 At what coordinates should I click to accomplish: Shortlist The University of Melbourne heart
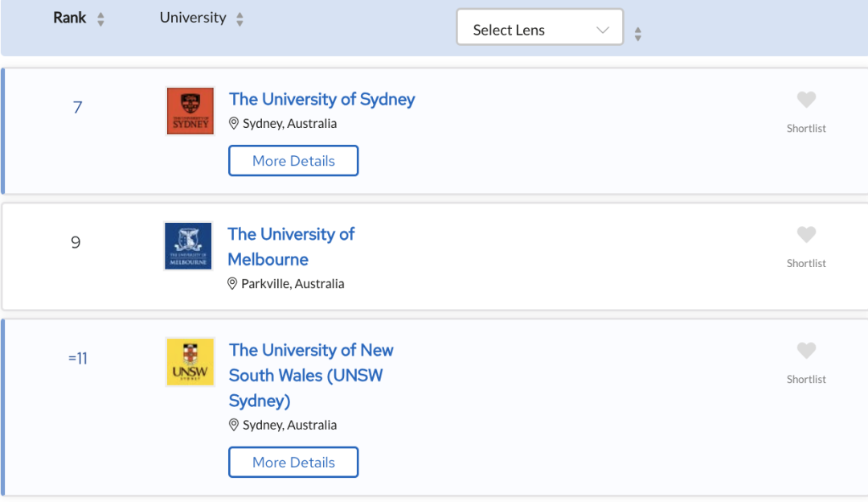click(x=806, y=234)
